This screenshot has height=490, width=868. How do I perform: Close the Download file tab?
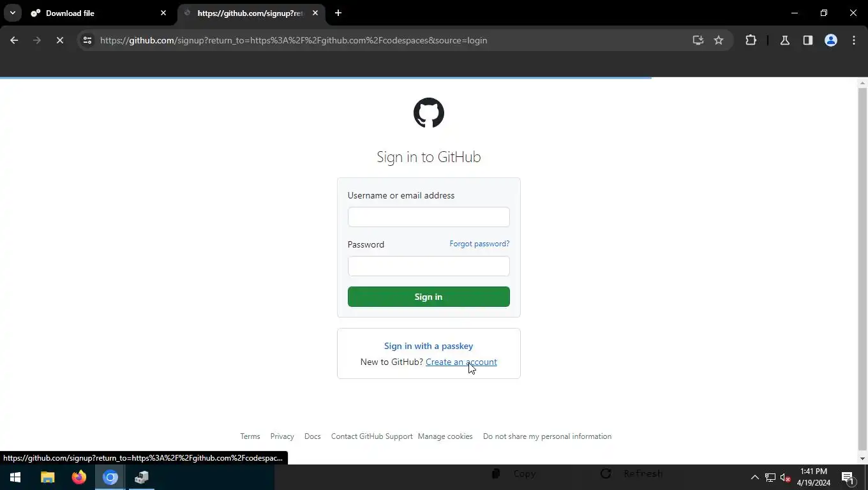[x=163, y=13]
